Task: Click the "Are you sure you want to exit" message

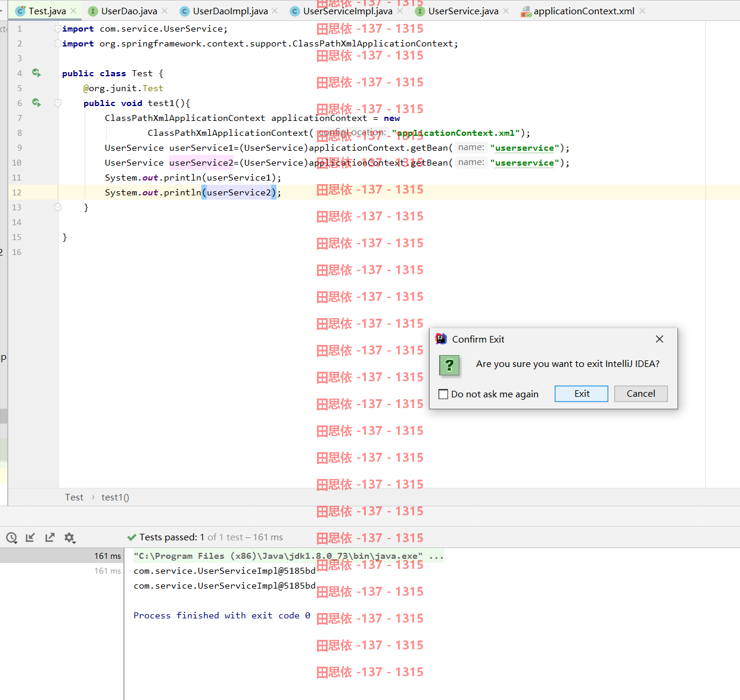Action: pos(568,364)
